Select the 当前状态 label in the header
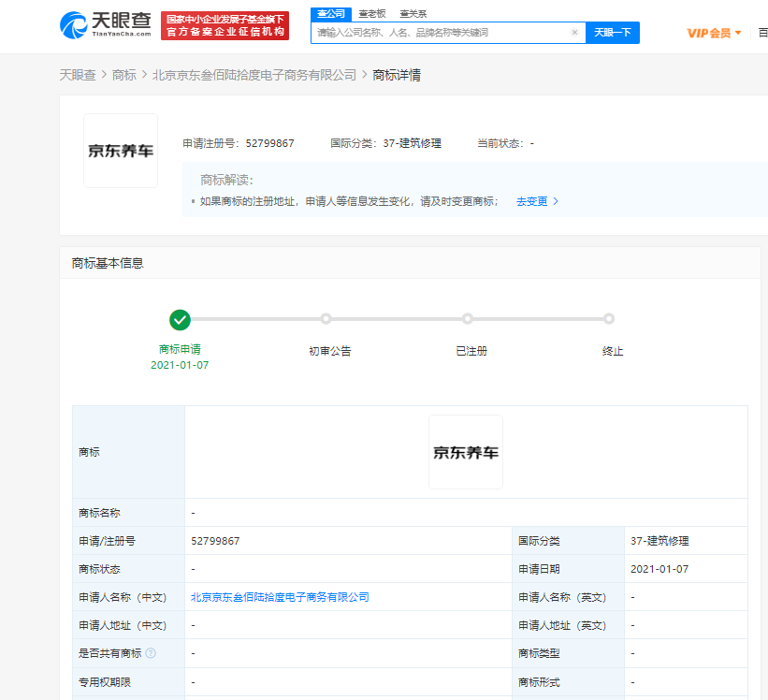 pos(500,143)
